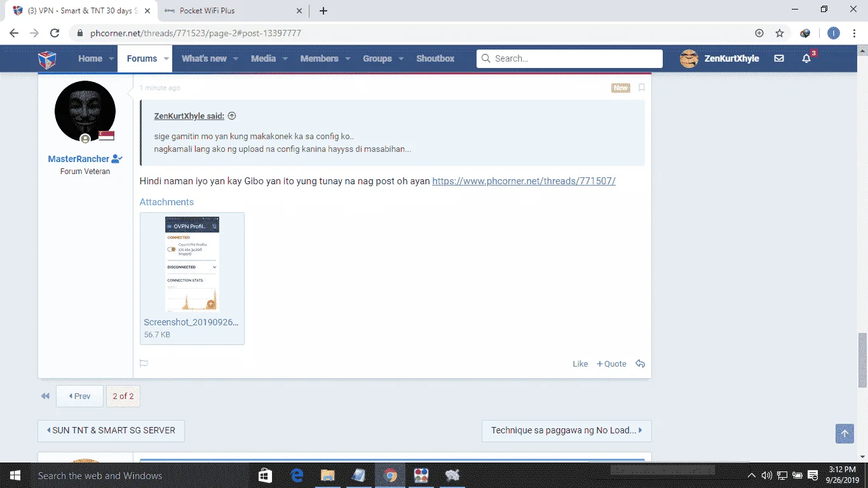
Task: Expand the Media menu dropdown arrow
Action: (285, 58)
